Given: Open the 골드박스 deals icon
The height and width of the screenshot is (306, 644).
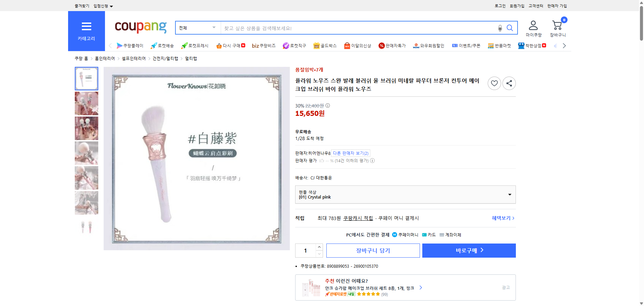Looking at the screenshot, I should pos(325,45).
